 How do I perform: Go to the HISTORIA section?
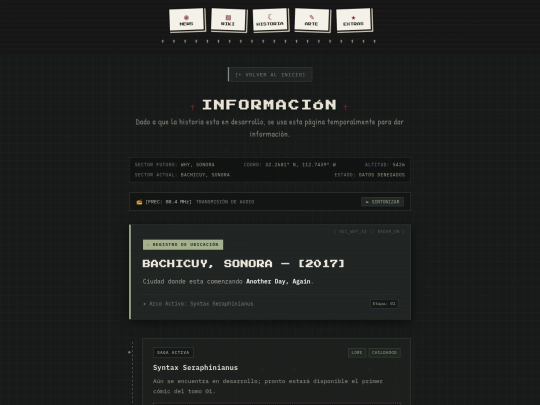coord(270,20)
